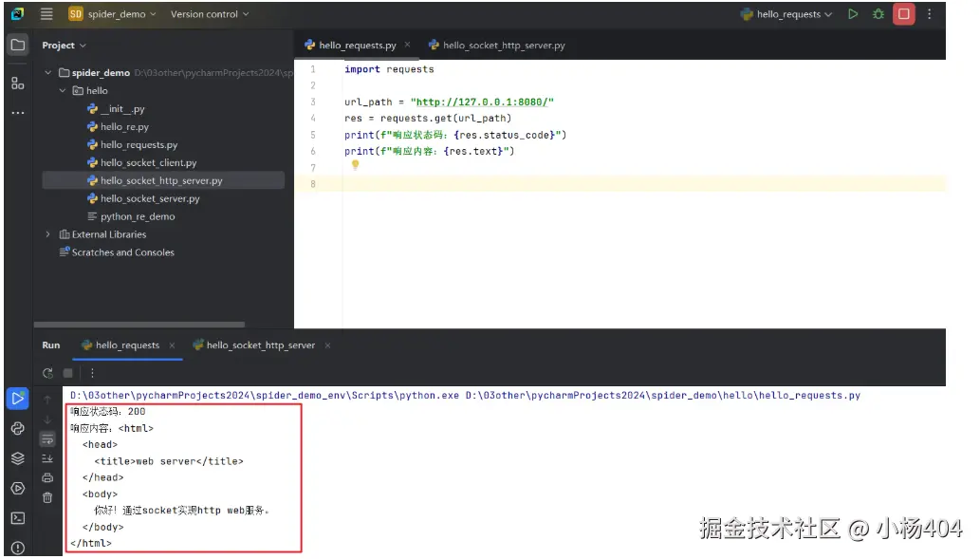The image size is (980, 559).
Task: Open the Terminal tool window
Action: (x=17, y=518)
